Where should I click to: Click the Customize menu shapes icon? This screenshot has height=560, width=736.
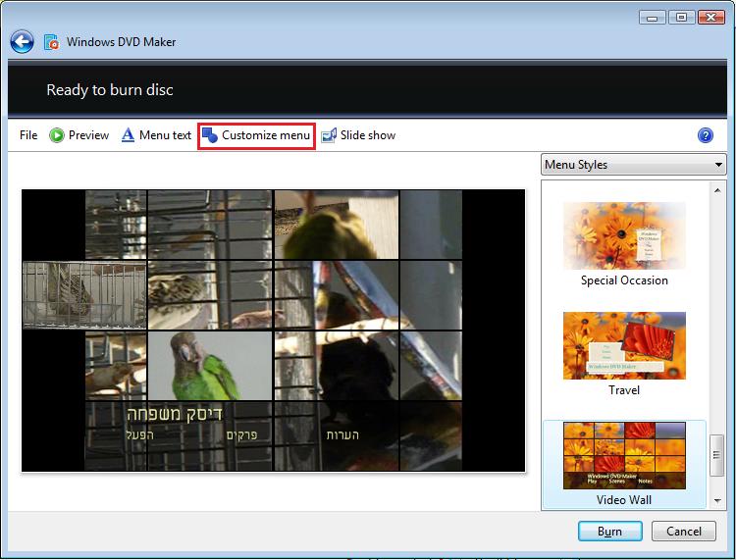pos(210,135)
